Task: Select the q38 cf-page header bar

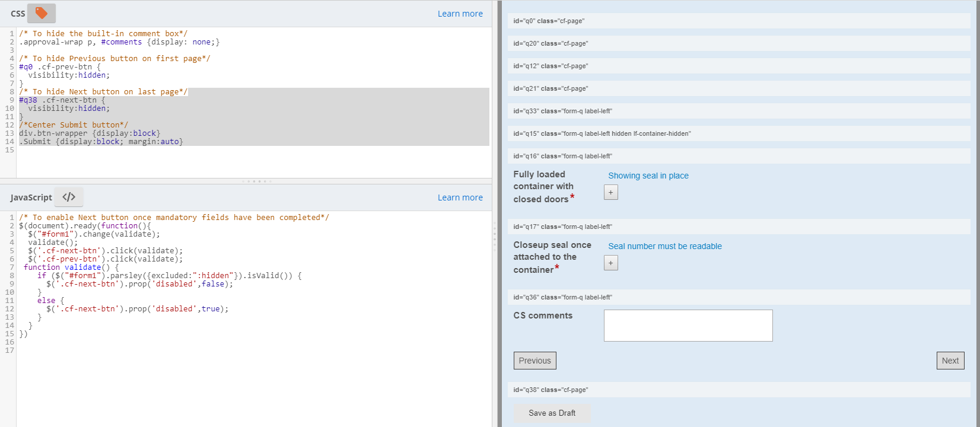Action: [739, 390]
